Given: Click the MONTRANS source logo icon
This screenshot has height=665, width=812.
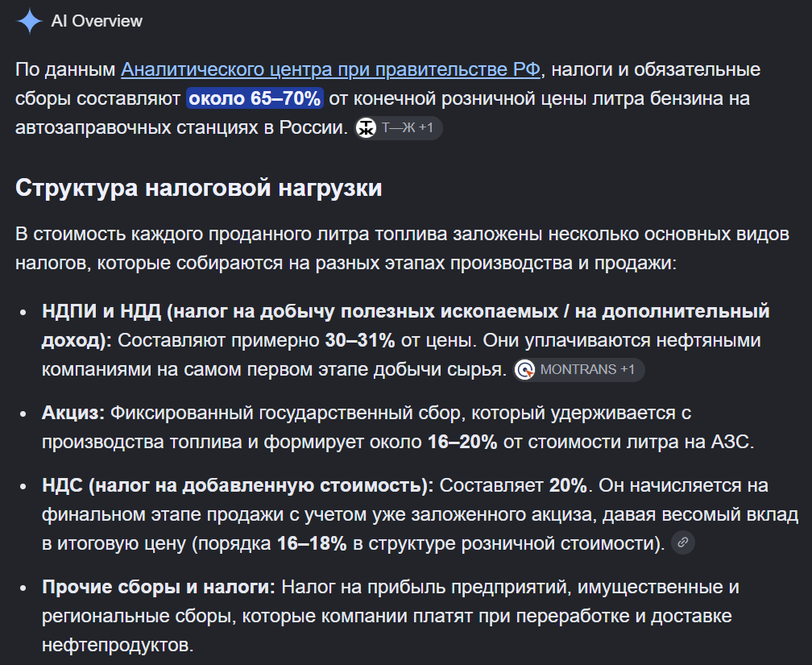Looking at the screenshot, I should (x=525, y=370).
